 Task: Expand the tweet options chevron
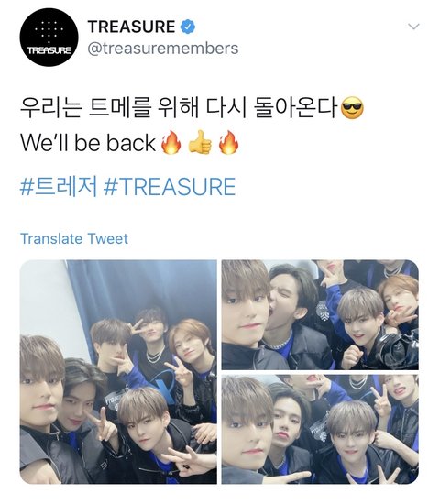(413, 27)
